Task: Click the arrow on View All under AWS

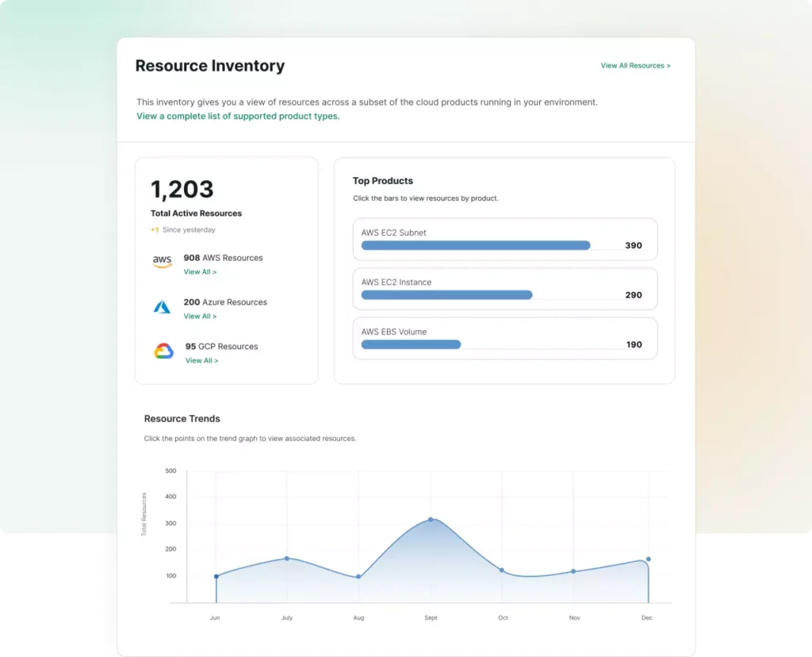Action: pyautogui.click(x=214, y=271)
